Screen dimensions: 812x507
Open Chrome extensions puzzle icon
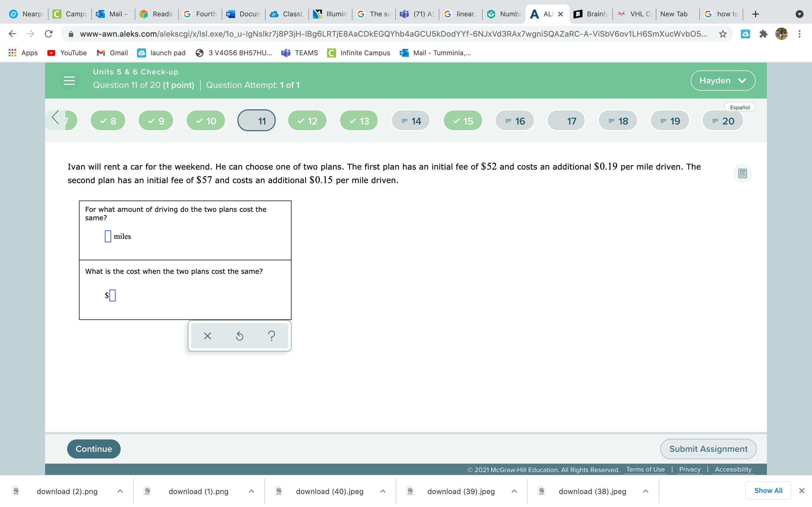763,34
